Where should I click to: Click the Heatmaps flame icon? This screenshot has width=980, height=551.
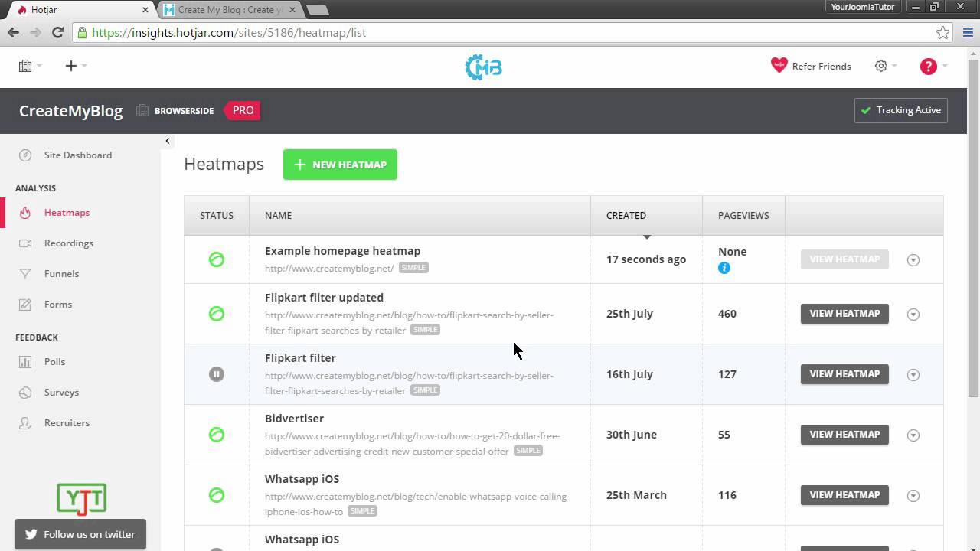[x=25, y=213]
